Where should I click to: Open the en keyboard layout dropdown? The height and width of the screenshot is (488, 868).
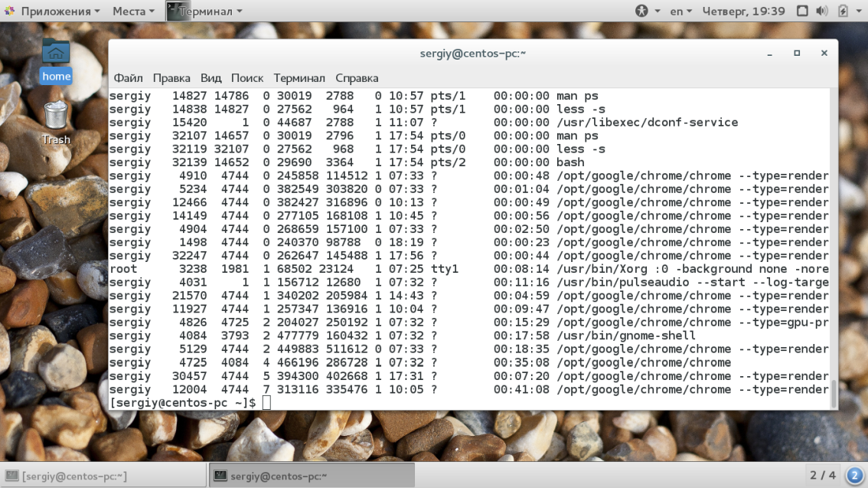pyautogui.click(x=680, y=11)
